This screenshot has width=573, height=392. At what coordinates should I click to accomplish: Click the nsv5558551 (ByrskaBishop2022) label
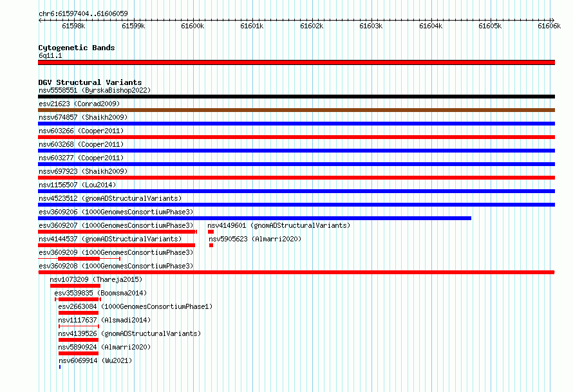(95, 90)
